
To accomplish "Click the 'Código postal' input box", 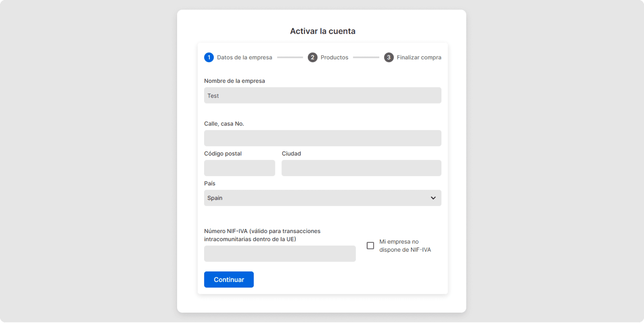I will tap(239, 168).
